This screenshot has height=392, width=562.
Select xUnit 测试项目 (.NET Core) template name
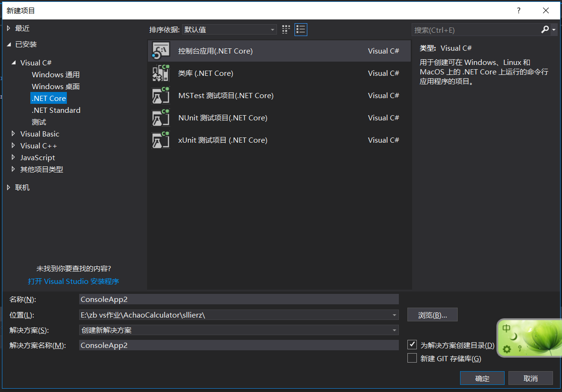click(x=223, y=140)
